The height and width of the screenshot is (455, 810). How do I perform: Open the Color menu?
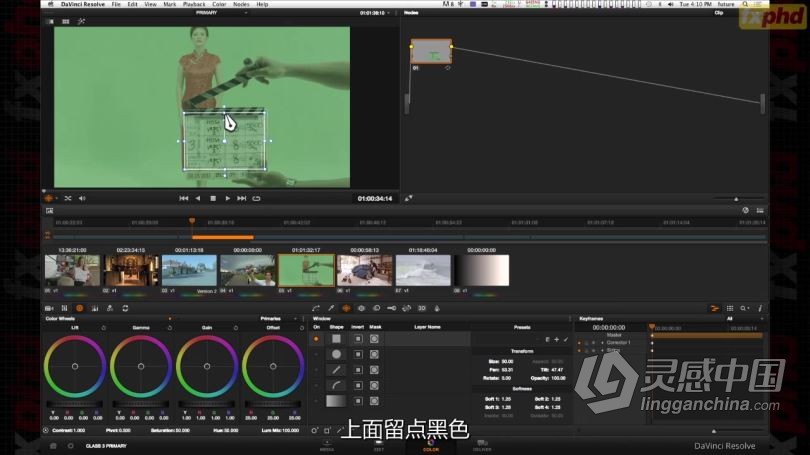coord(219,4)
